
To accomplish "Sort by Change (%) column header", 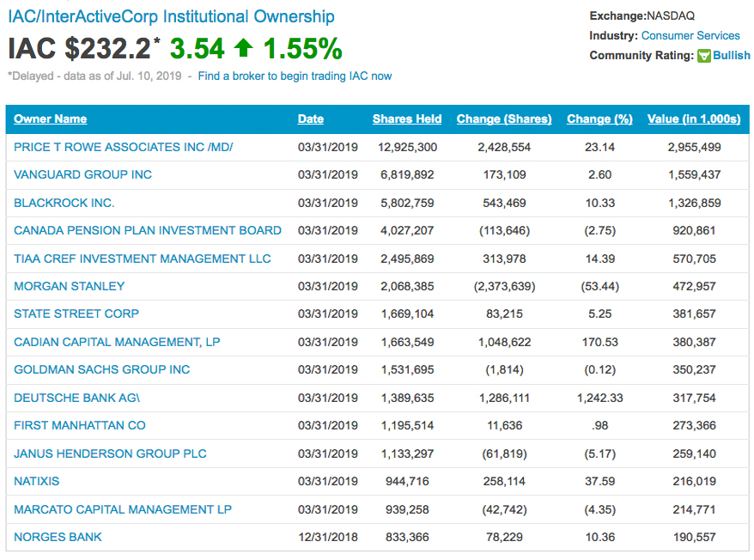I will click(x=599, y=119).
